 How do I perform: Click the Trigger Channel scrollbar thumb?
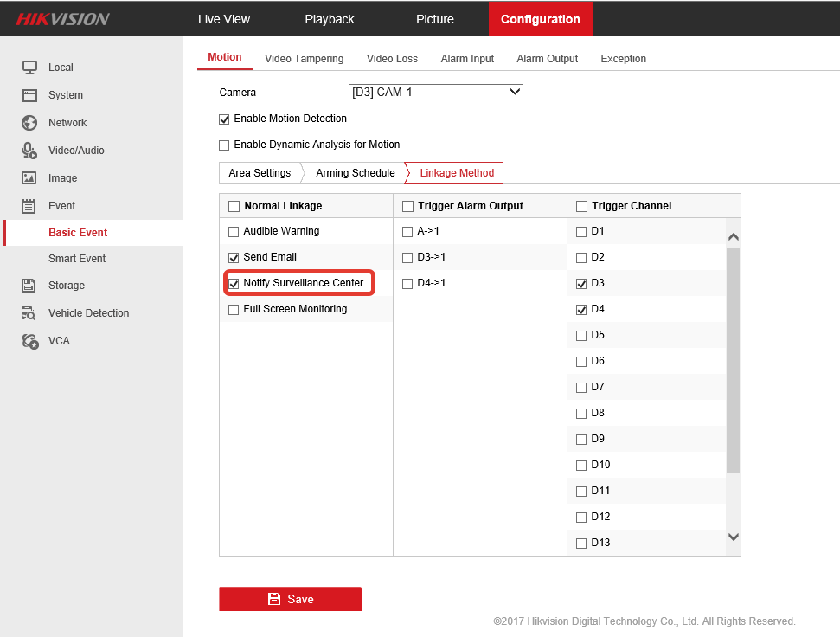733,359
